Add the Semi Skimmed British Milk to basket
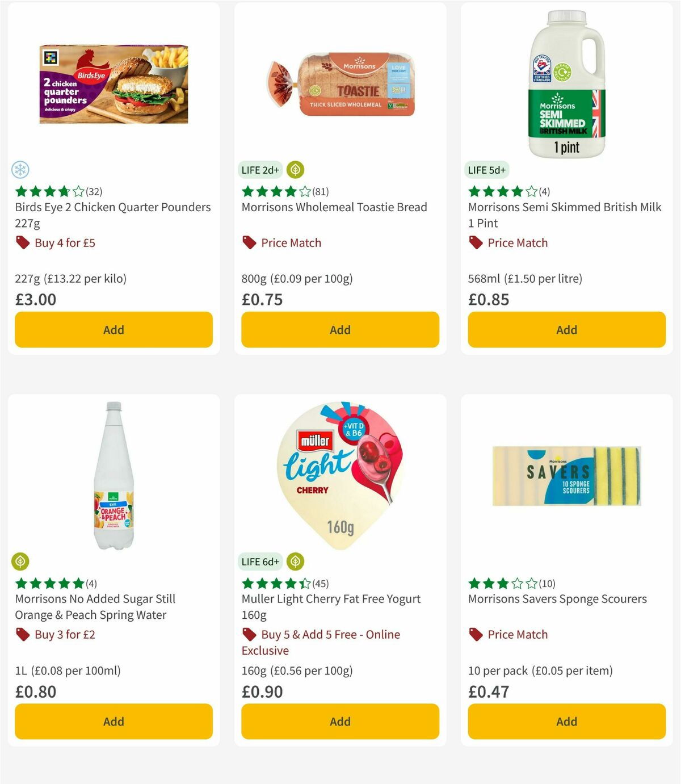 [566, 329]
